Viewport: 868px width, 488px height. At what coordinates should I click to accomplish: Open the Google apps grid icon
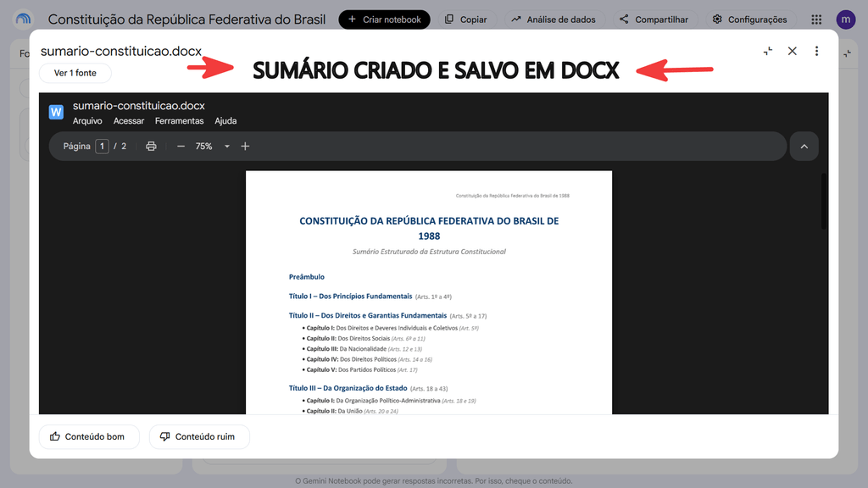pyautogui.click(x=816, y=19)
